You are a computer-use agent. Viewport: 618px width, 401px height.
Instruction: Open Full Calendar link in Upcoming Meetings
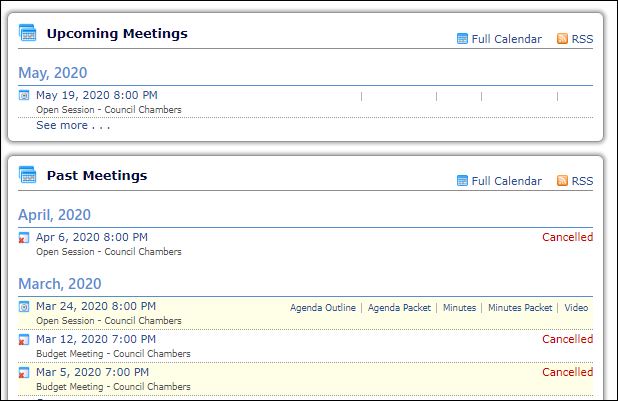pos(506,39)
